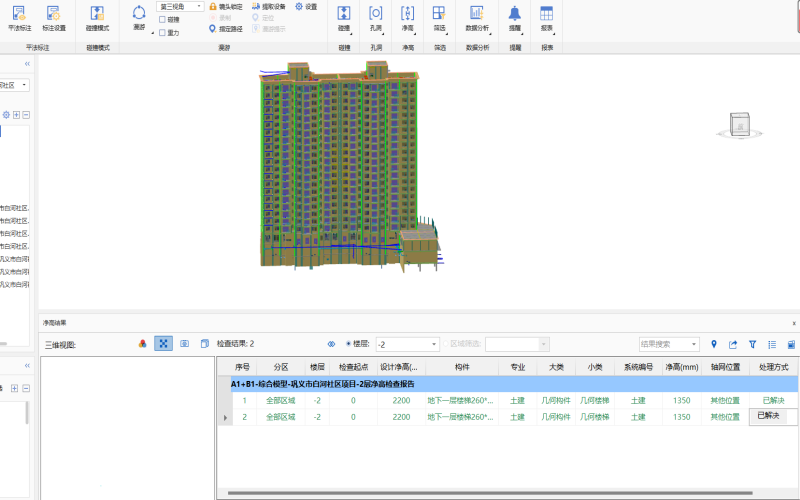Open the 结果搜索 search dropdown arrow
Image resolution: width=800 pixels, height=500 pixels.
pyautogui.click(x=694, y=344)
